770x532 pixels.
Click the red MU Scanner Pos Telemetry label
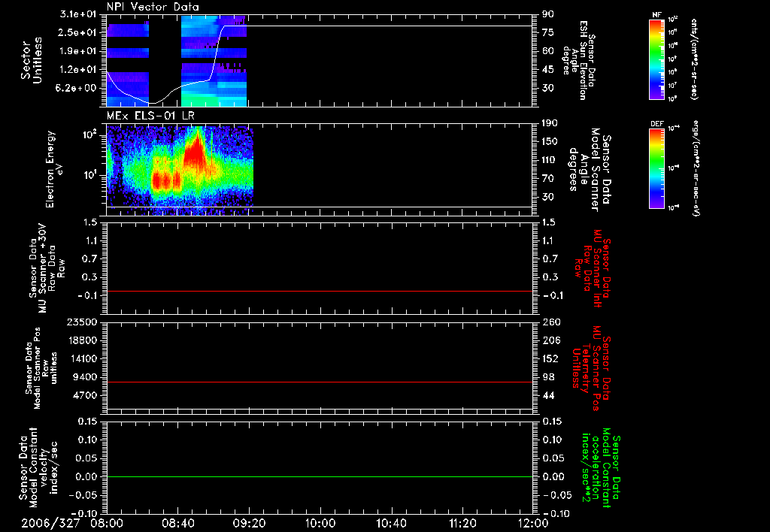(592, 368)
